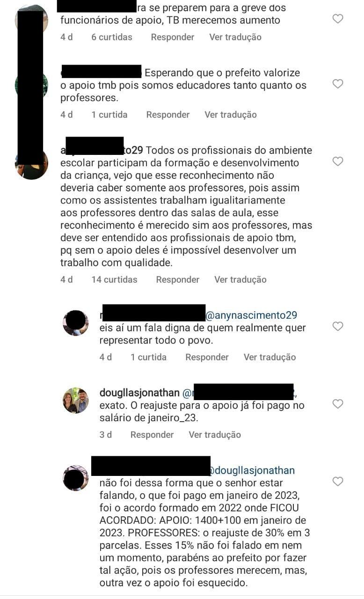
Task: Like dougllasjonathan's reply with heart icon
Action: pyautogui.click(x=337, y=404)
